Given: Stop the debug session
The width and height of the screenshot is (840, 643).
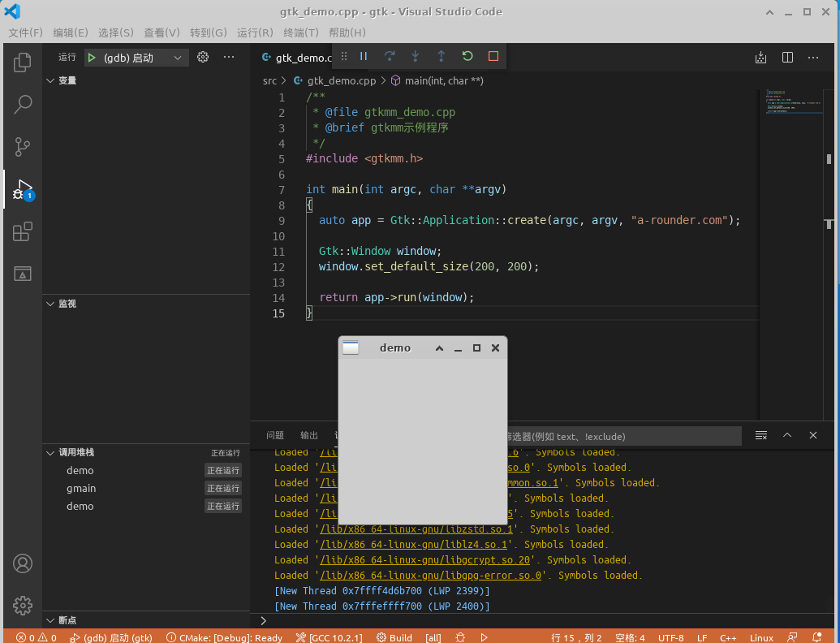Looking at the screenshot, I should (493, 56).
